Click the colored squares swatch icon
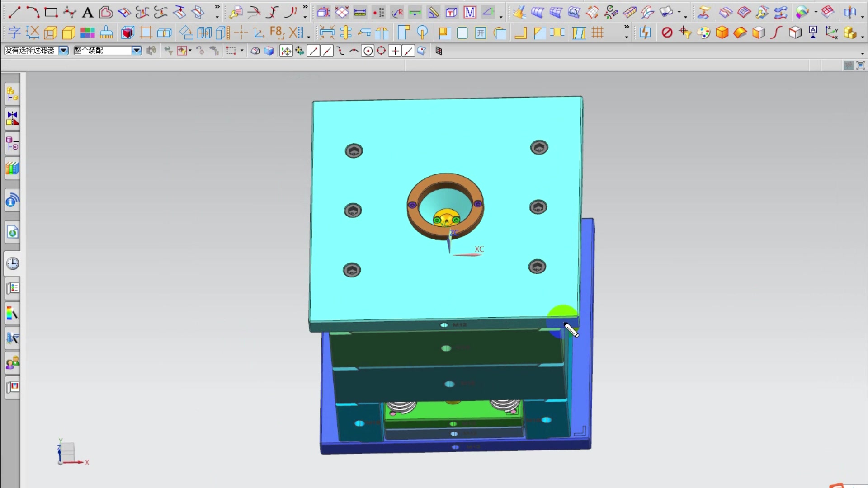 pyautogui.click(x=87, y=33)
